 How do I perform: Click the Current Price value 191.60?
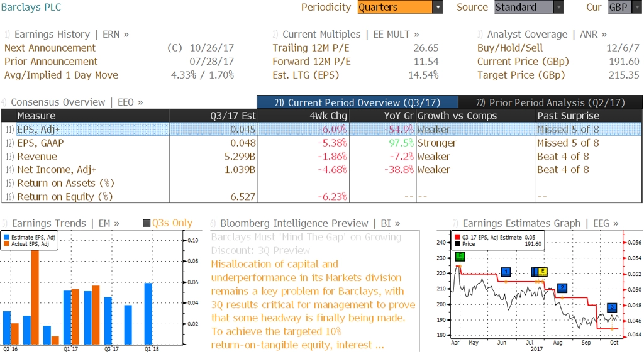[625, 62]
